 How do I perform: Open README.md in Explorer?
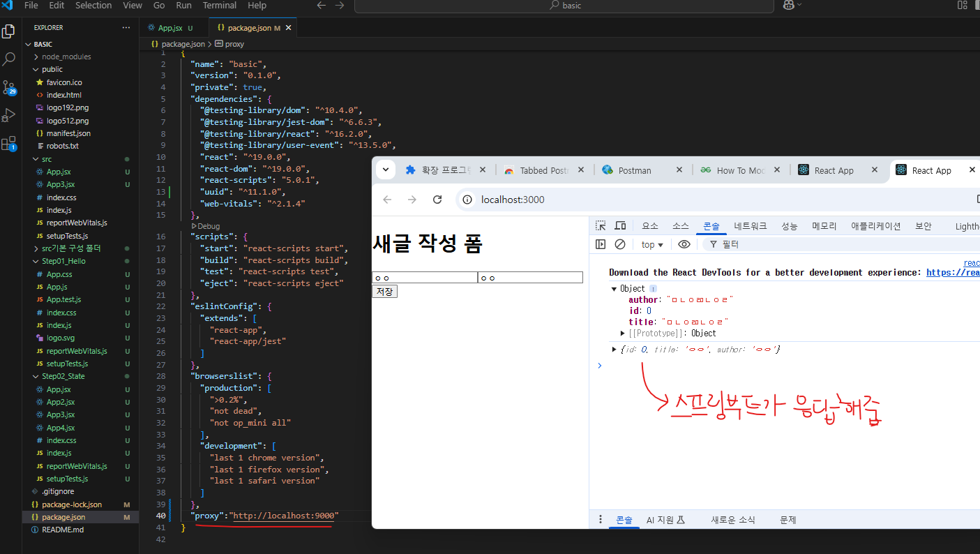[62, 530]
